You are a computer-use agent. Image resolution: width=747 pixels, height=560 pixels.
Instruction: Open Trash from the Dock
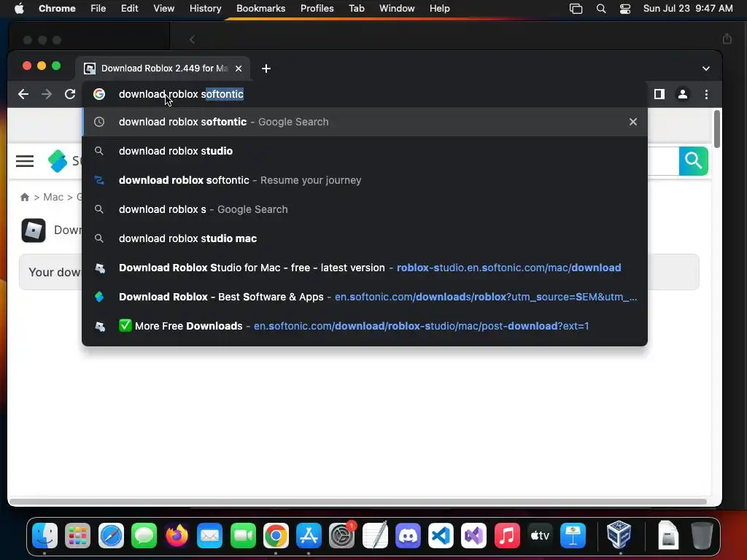[x=702, y=536]
